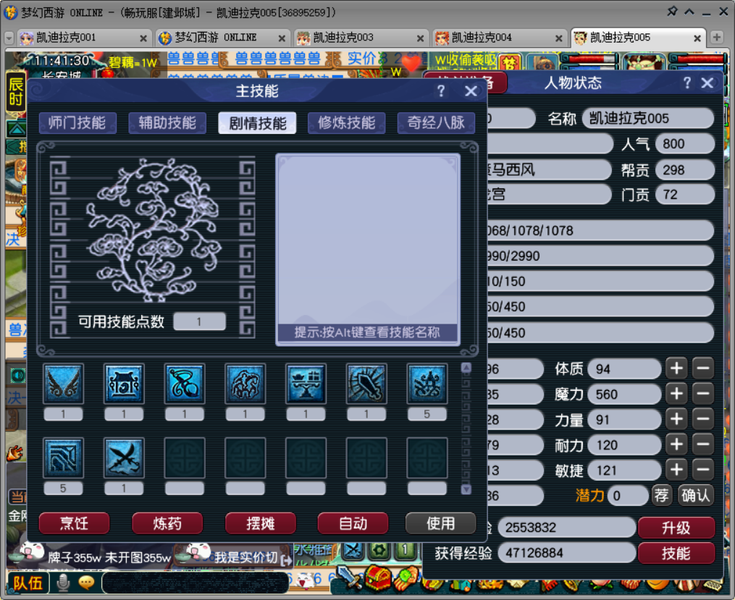
Task: Decrease 体质 with the minus button
Action: [703, 368]
